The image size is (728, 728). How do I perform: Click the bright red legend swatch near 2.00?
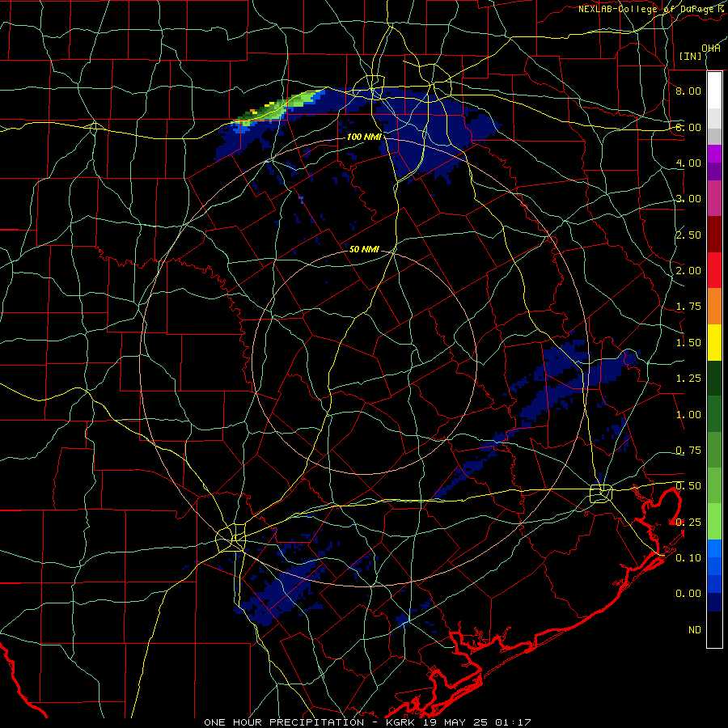pos(714,270)
